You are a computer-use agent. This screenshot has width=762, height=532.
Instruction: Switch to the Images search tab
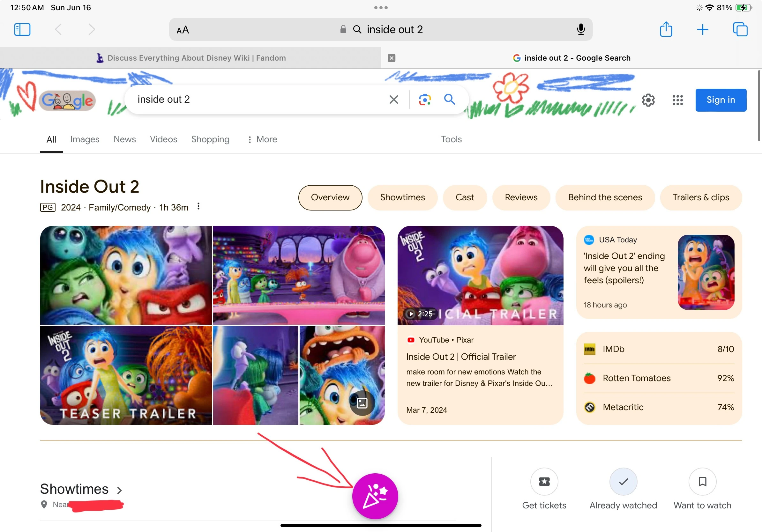(85, 139)
